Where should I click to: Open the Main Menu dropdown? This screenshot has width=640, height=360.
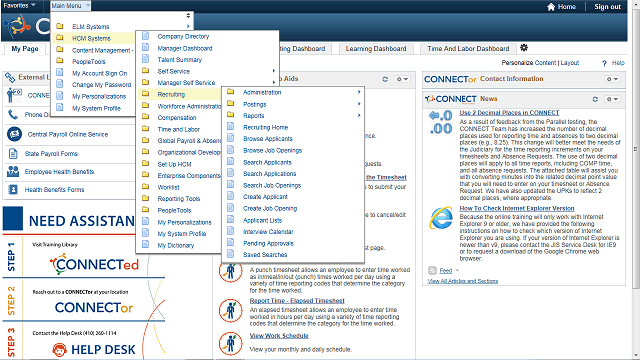pos(70,6)
